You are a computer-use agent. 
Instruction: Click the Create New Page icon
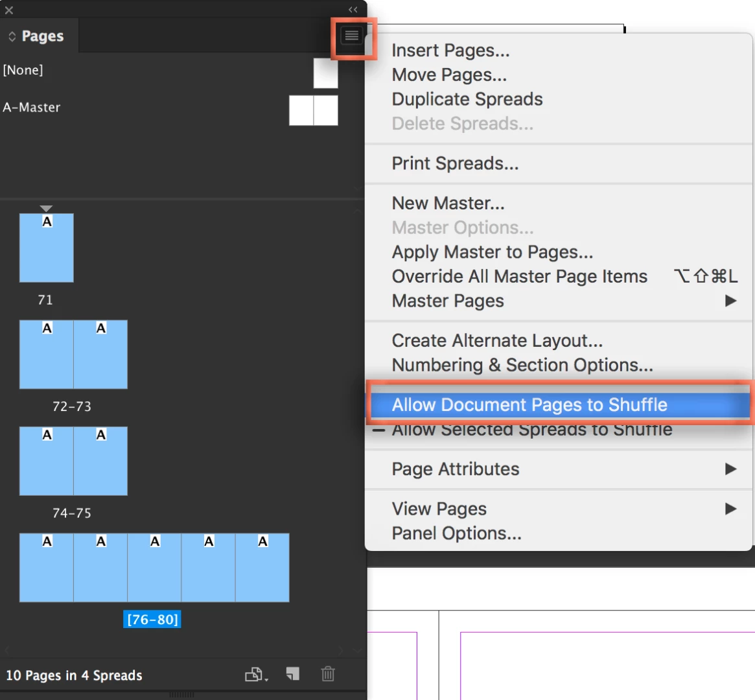[293, 673]
